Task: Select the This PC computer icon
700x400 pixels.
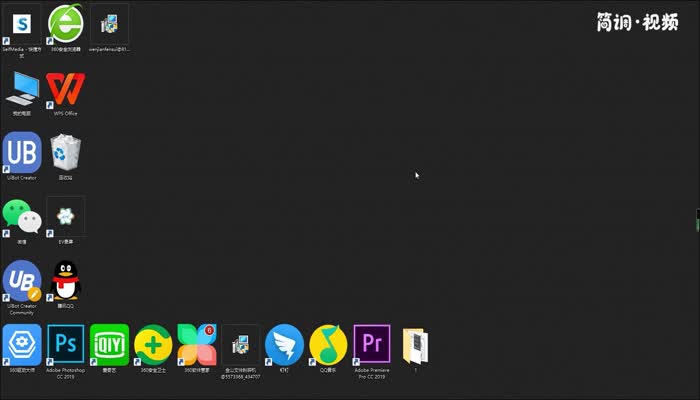Action: (x=21, y=90)
